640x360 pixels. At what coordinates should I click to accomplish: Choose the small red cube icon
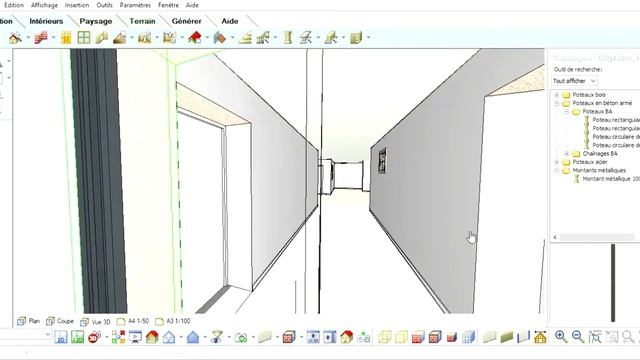pos(452,337)
